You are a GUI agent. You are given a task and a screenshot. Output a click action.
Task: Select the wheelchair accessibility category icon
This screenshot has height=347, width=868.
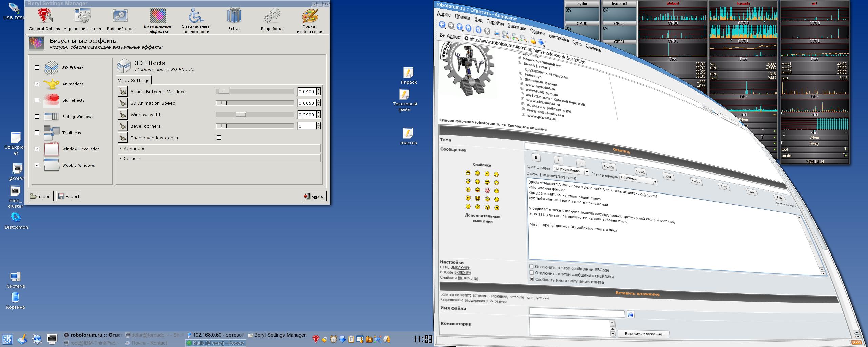point(196,16)
